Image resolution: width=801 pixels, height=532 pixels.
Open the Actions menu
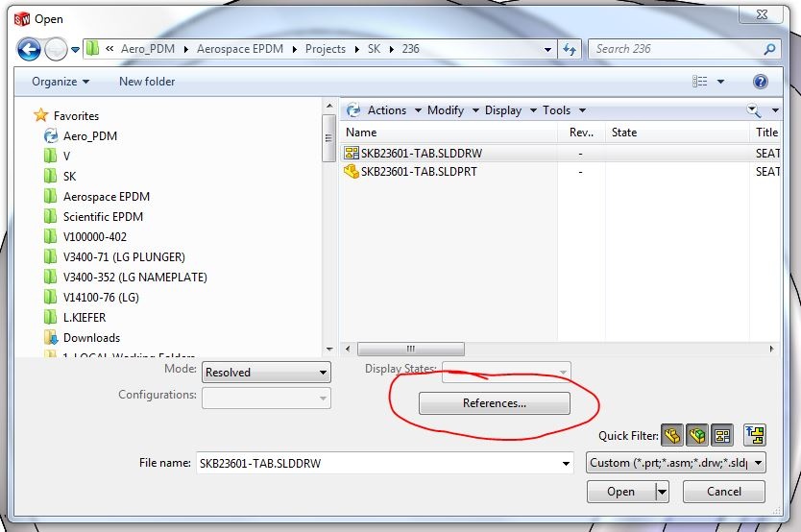click(x=394, y=110)
